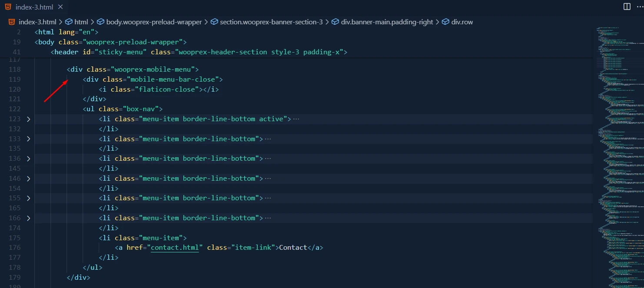The width and height of the screenshot is (644, 288).
Task: Expand the folded li at line 146
Action: [x=29, y=179]
